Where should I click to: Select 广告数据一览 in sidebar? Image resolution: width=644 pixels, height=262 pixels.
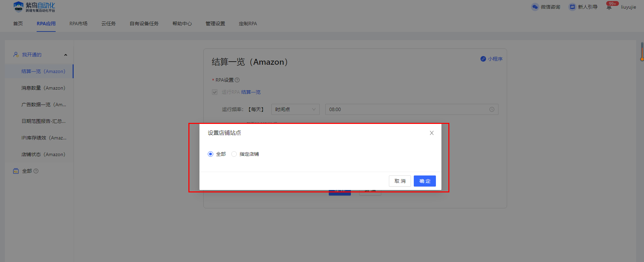point(39,105)
